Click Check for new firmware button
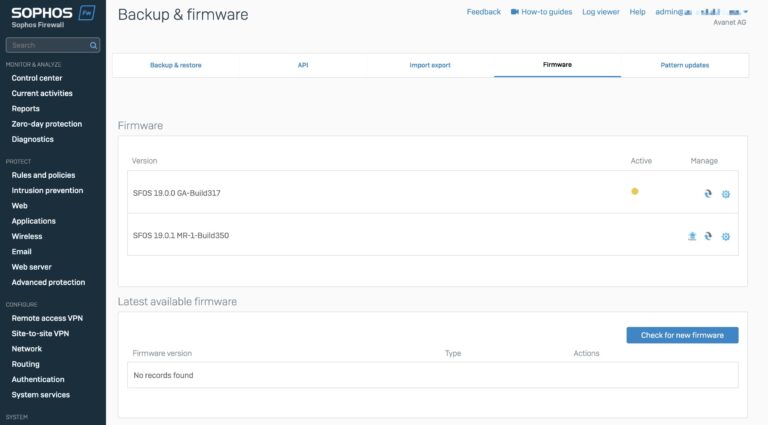Viewport: 768px width, 425px height. coord(682,335)
